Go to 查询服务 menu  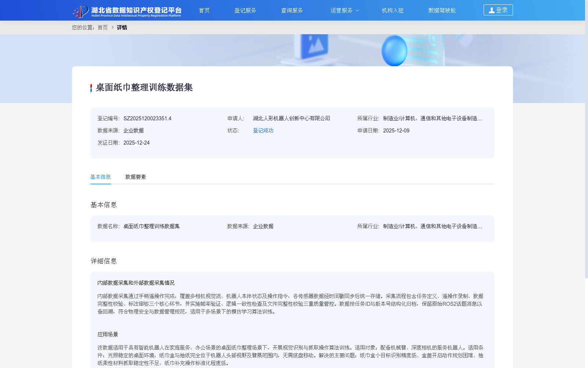pyautogui.click(x=292, y=10)
